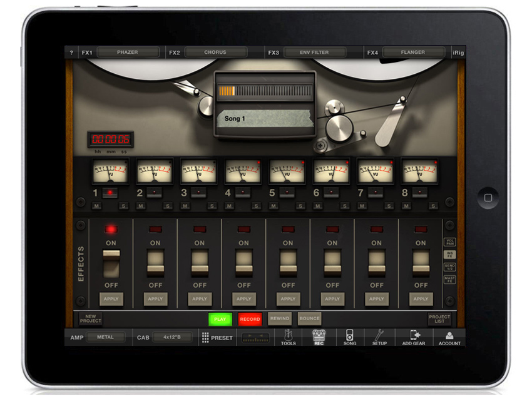Image resolution: width=532 pixels, height=399 pixels.
Task: Open the Project List
Action: click(439, 319)
